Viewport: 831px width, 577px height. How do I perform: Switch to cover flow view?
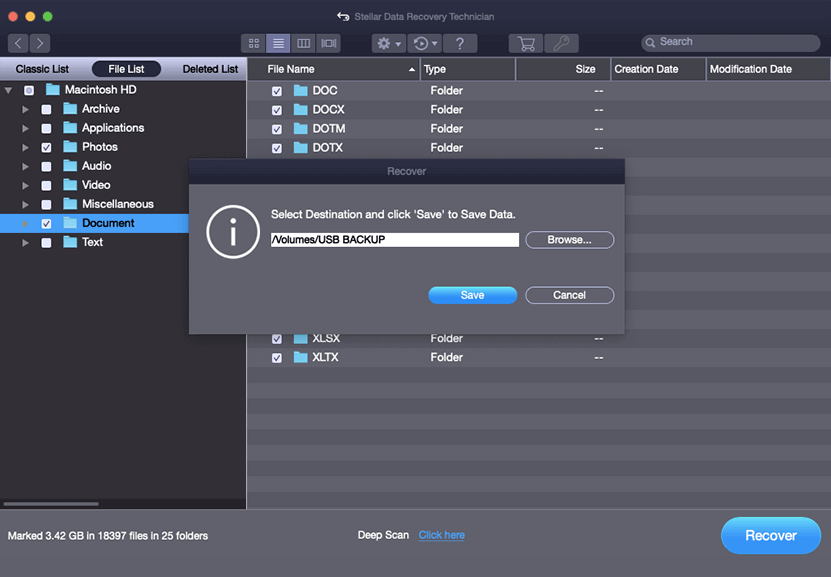click(329, 43)
